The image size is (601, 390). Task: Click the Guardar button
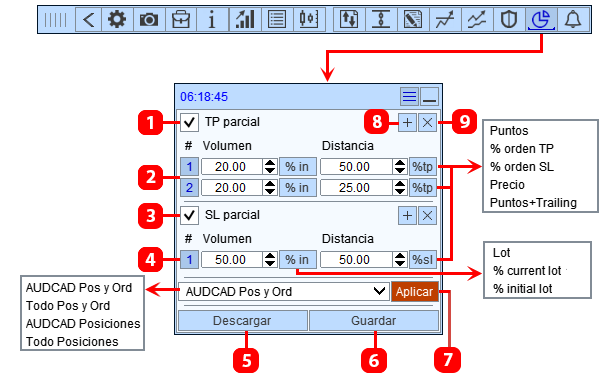374,321
